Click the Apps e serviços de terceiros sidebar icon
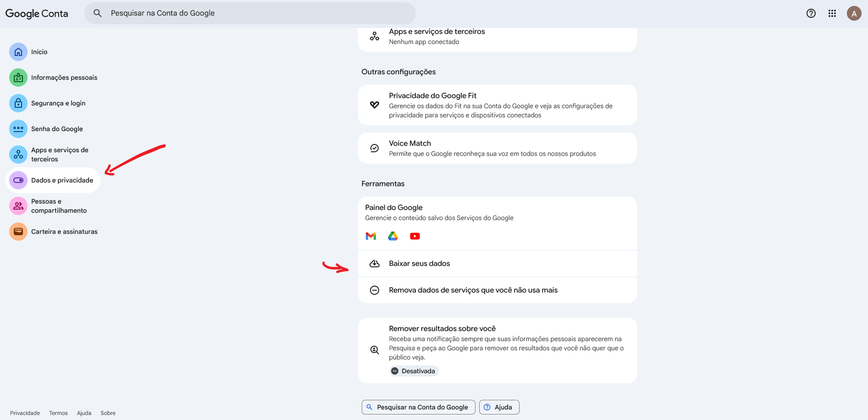Viewport: 868px width, 420px height. pos(18,155)
